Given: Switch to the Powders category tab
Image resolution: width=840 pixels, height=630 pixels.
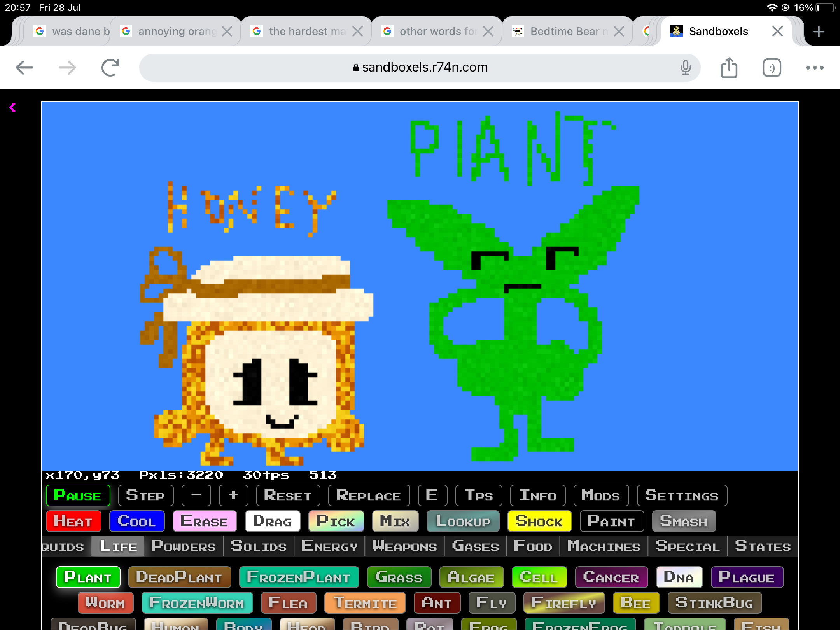Looking at the screenshot, I should coord(183,546).
